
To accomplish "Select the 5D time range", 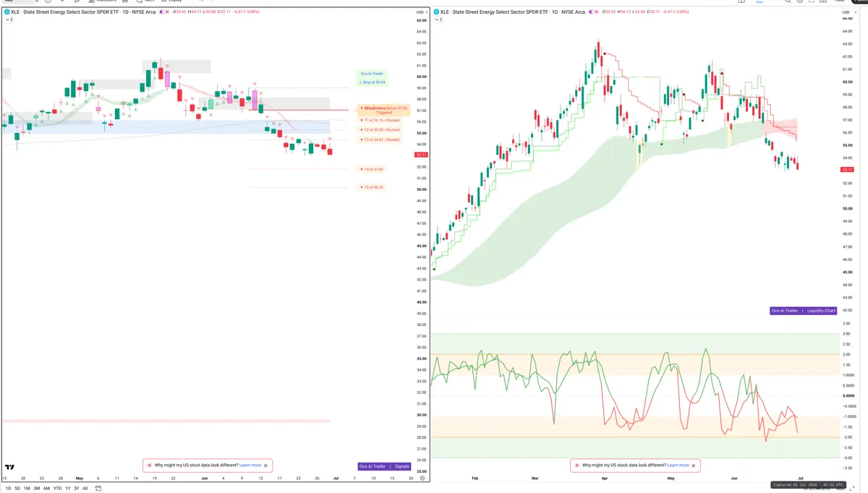I will click(17, 488).
